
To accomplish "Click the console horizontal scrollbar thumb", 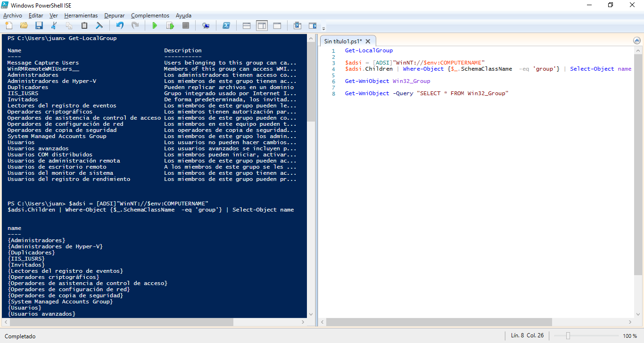I will (x=121, y=322).
